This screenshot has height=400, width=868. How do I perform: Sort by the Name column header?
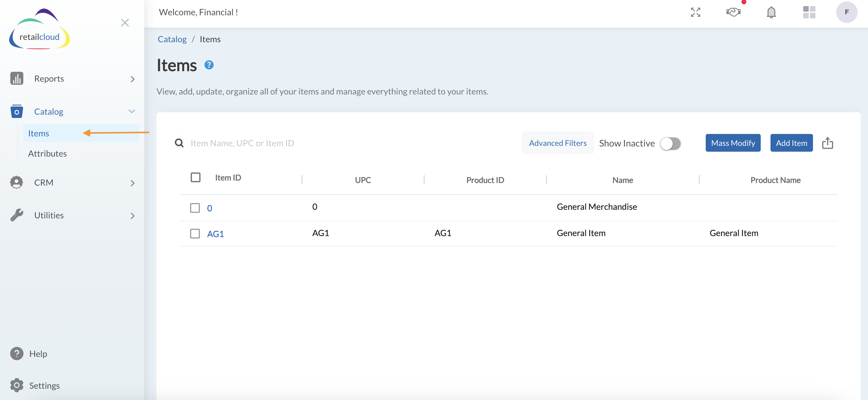(622, 180)
